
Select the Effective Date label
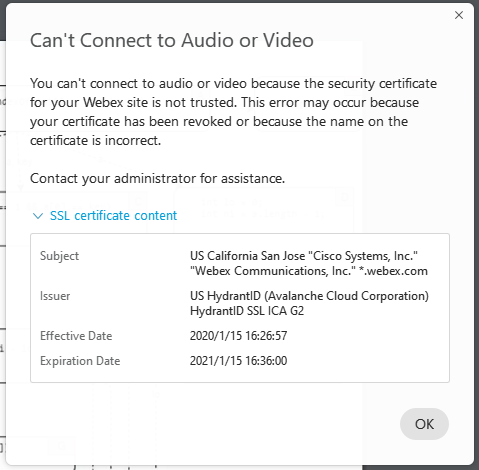(x=76, y=336)
